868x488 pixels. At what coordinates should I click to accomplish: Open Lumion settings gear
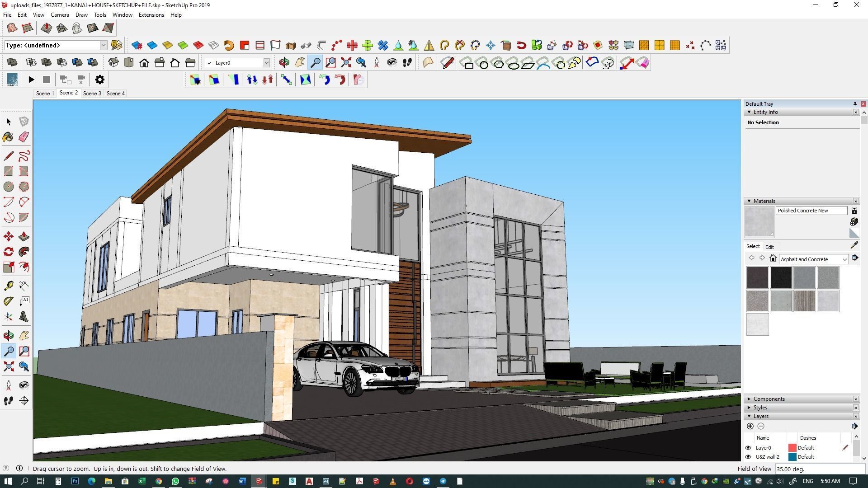(x=99, y=80)
